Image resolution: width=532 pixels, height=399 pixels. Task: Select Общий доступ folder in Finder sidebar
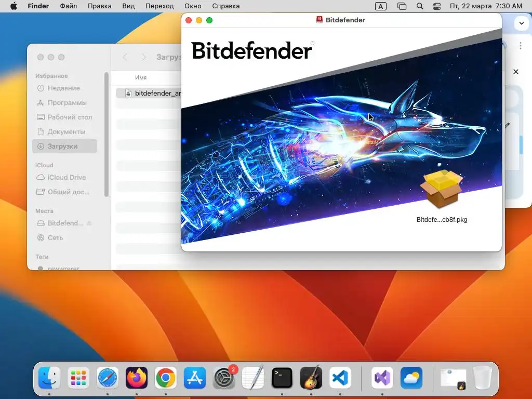(65, 192)
